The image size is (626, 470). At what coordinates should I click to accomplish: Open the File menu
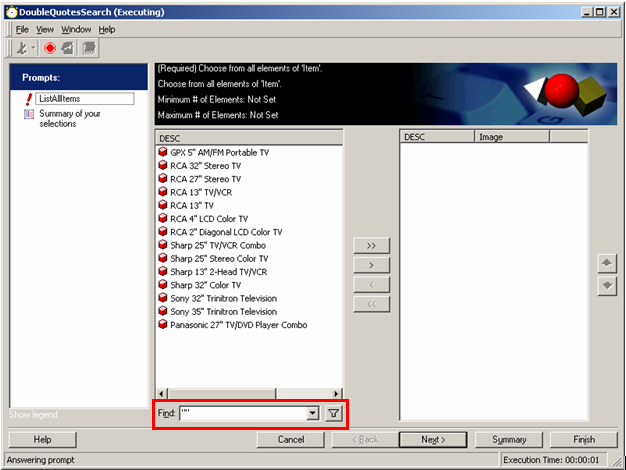(22, 30)
